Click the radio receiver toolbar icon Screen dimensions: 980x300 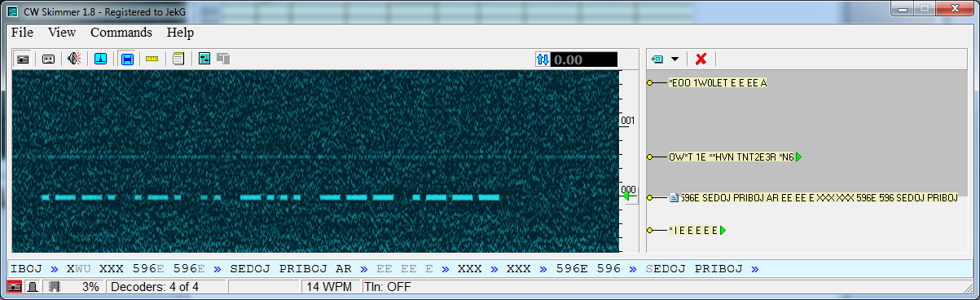24,59
